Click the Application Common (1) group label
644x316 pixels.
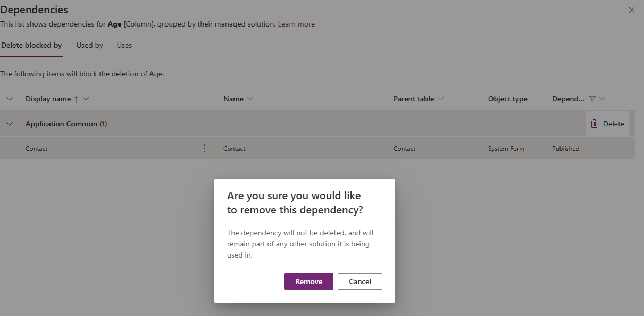pyautogui.click(x=66, y=124)
